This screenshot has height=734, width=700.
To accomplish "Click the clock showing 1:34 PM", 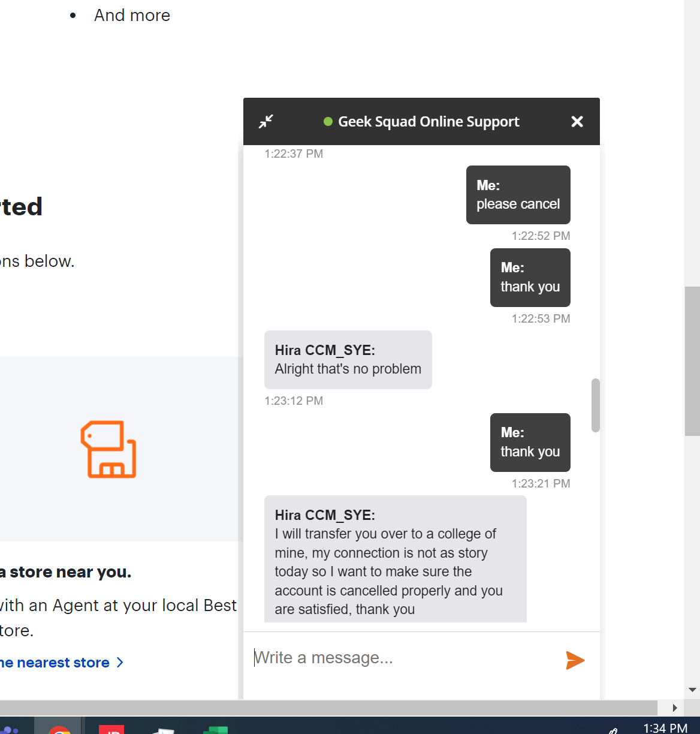I will tap(667, 728).
